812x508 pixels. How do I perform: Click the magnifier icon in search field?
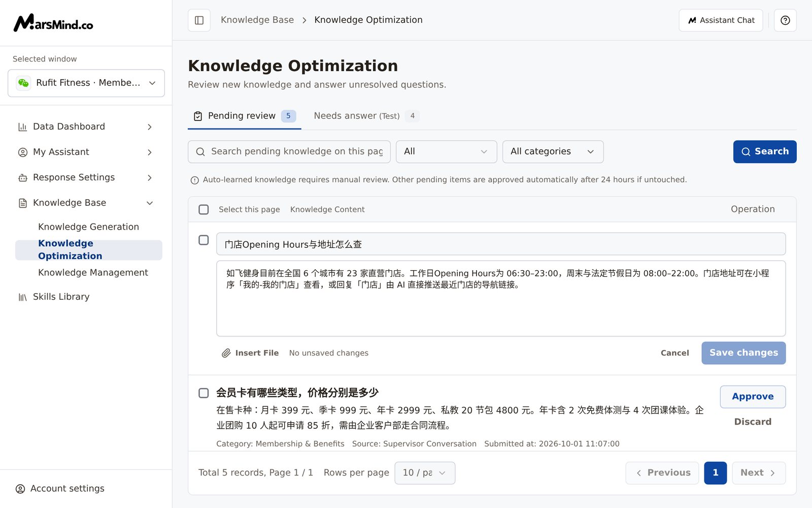point(200,152)
